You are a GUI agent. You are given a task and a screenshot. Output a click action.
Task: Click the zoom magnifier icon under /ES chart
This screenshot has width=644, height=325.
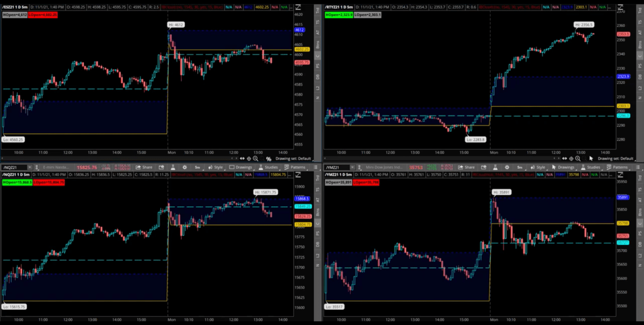pyautogui.click(x=256, y=159)
